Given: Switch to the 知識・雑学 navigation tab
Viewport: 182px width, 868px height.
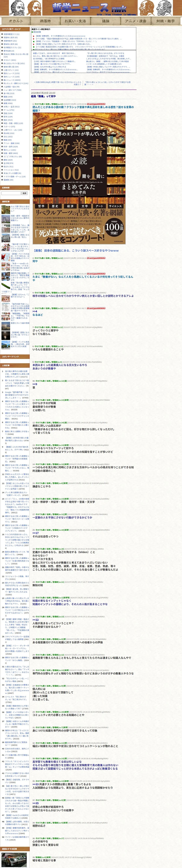Looking at the screenshot, I should [x=166, y=21].
